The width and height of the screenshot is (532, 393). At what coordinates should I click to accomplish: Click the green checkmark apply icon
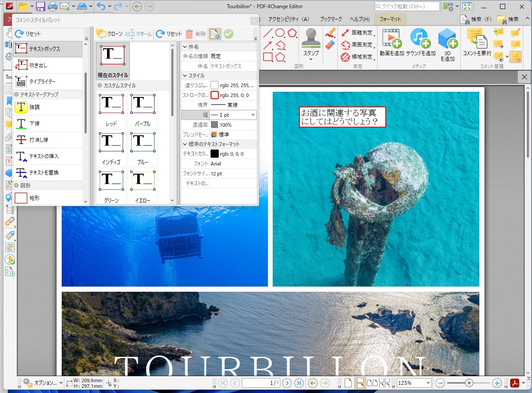[x=228, y=34]
